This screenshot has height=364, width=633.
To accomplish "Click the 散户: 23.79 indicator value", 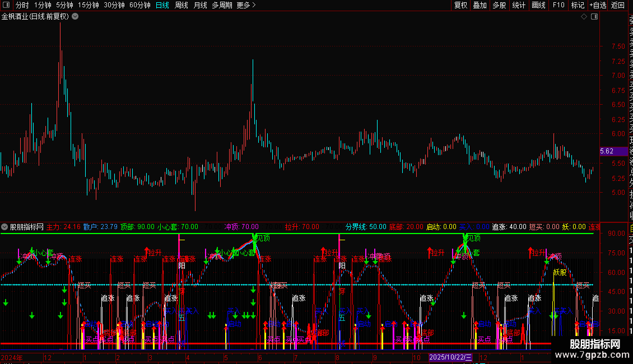I will (x=100, y=227).
